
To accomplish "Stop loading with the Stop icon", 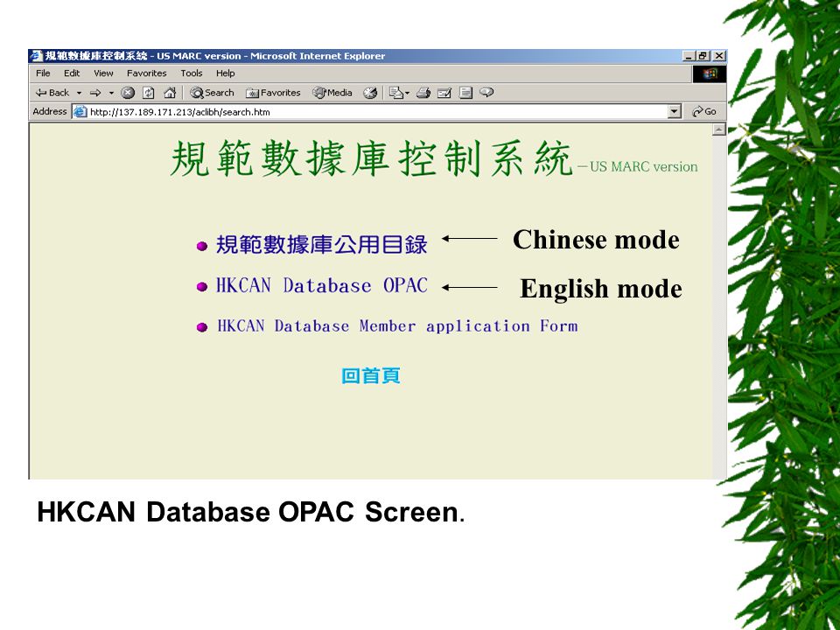I will coord(128,93).
